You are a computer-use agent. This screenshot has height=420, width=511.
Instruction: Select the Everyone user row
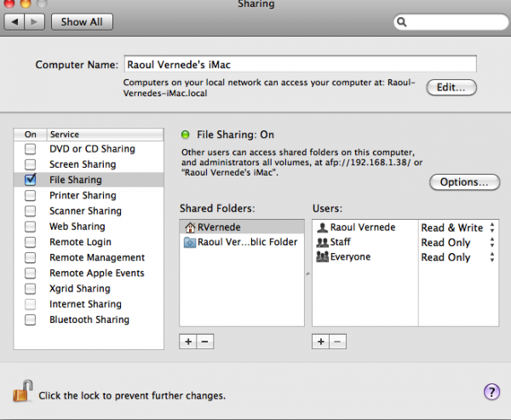pos(365,257)
